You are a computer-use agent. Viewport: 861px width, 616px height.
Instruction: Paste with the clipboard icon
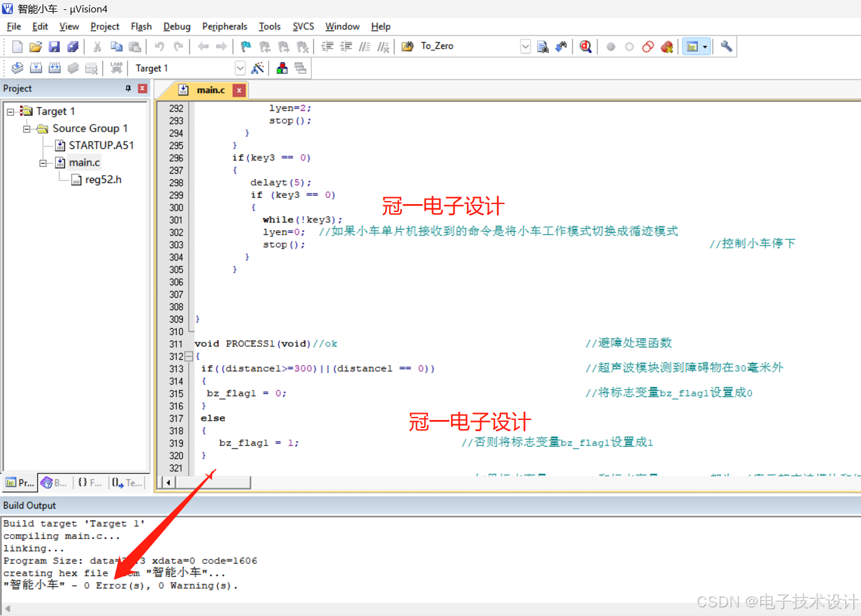click(135, 47)
